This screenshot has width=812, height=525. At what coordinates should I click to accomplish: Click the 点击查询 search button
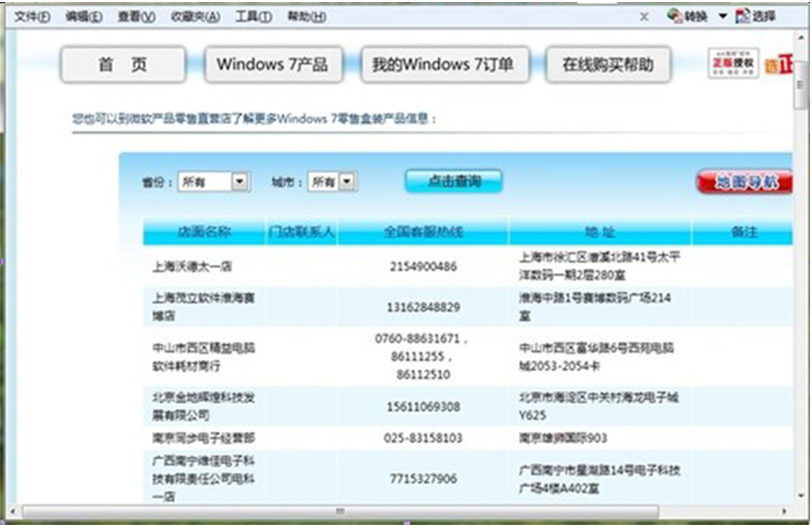click(x=454, y=182)
